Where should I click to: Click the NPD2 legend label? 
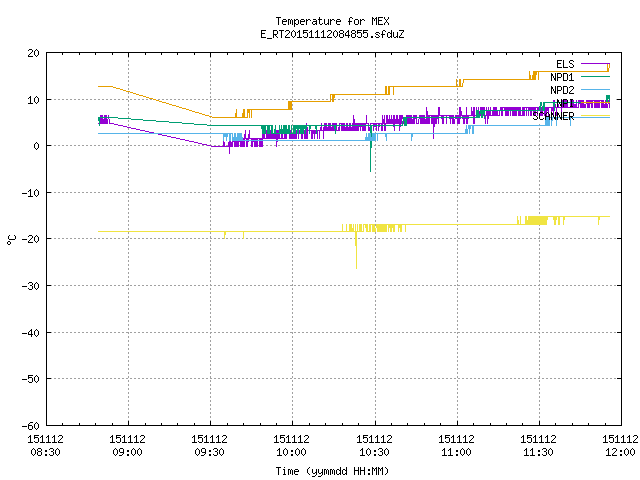tap(562, 90)
